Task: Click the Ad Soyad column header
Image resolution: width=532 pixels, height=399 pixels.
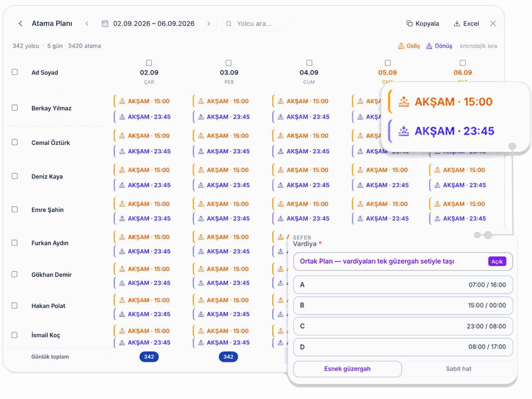Action: coord(45,73)
